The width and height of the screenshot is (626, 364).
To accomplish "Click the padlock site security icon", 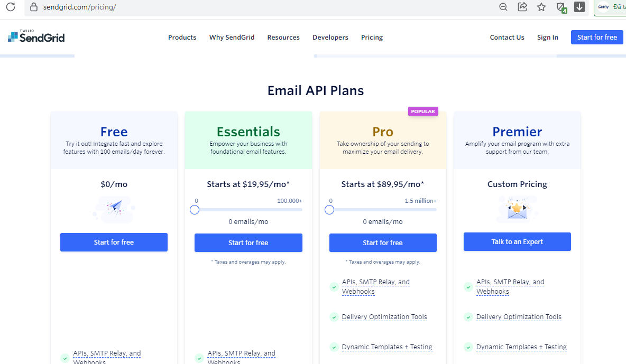I will (x=34, y=7).
